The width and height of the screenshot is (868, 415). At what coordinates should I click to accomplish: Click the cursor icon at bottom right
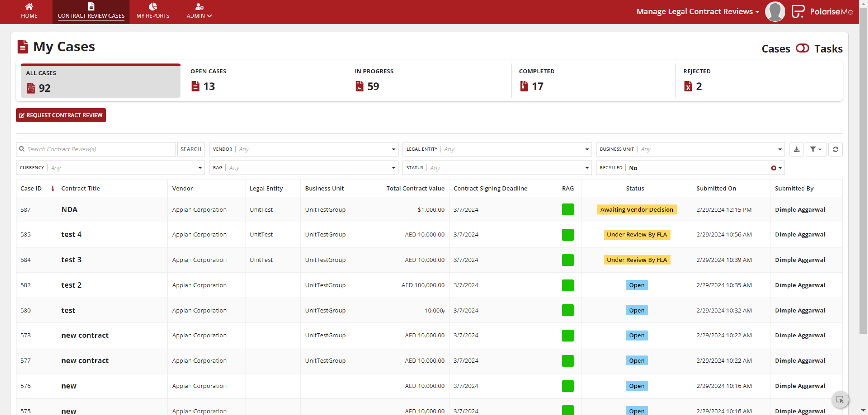840,399
